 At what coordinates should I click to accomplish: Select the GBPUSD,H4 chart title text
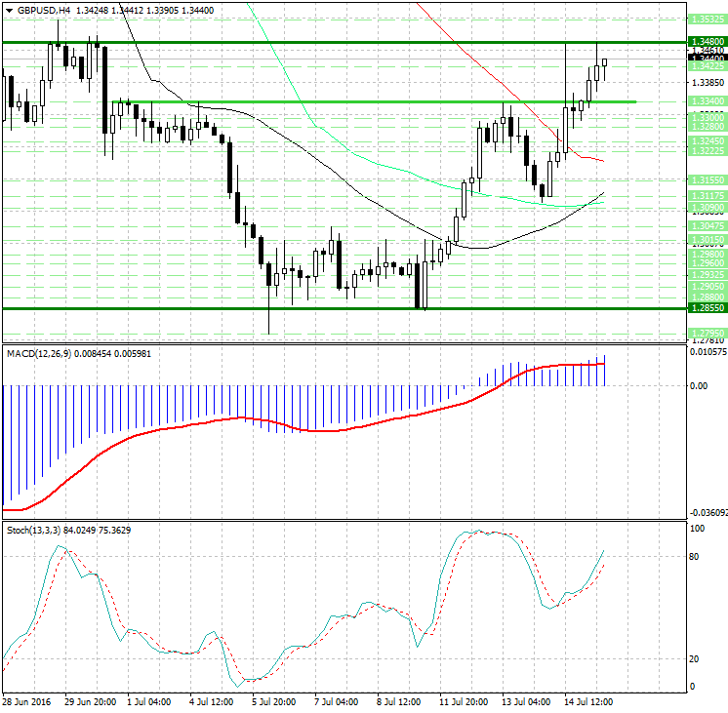[x=44, y=10]
